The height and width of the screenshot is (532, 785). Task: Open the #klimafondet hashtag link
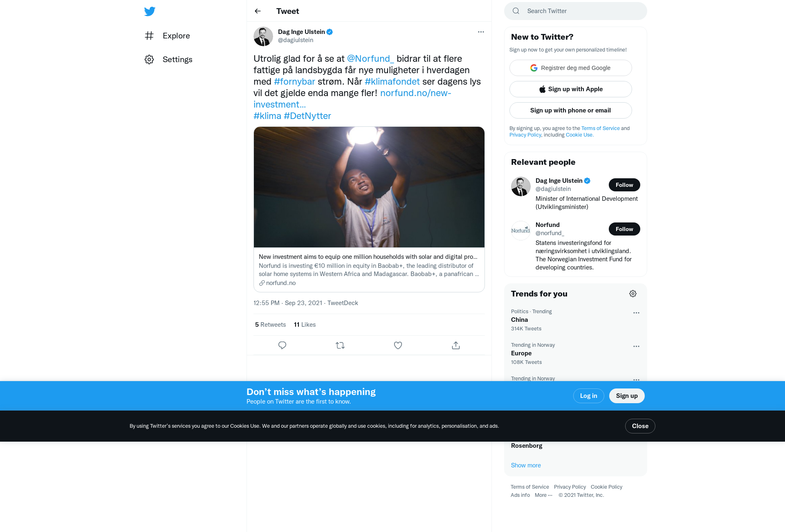click(392, 81)
